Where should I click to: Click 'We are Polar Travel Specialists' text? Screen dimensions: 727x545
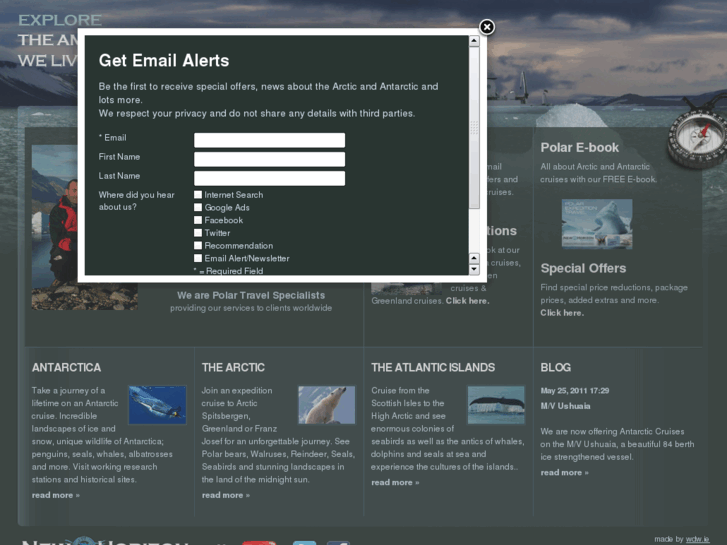click(251, 295)
